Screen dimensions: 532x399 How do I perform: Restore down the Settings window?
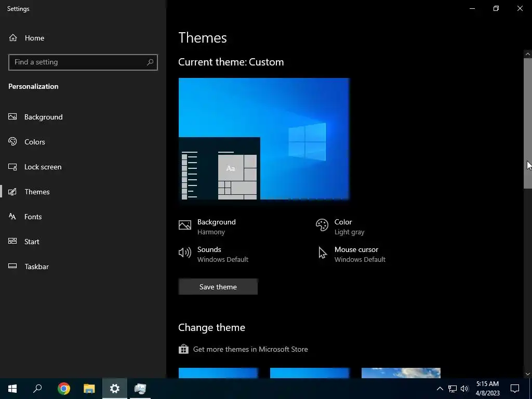(x=496, y=8)
